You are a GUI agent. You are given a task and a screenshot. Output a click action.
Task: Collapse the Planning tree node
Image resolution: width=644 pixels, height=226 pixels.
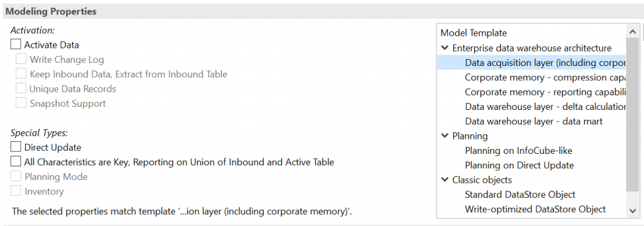445,136
